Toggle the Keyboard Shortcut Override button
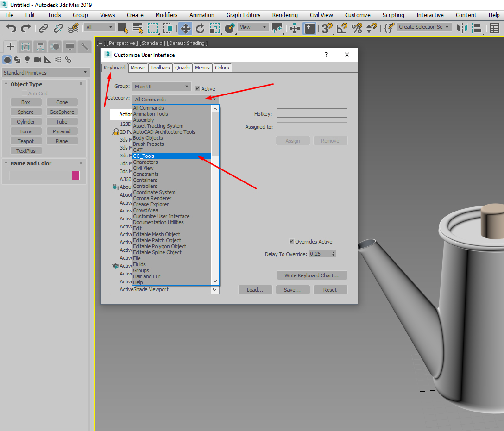The width and height of the screenshot is (504, 431). [309, 28]
